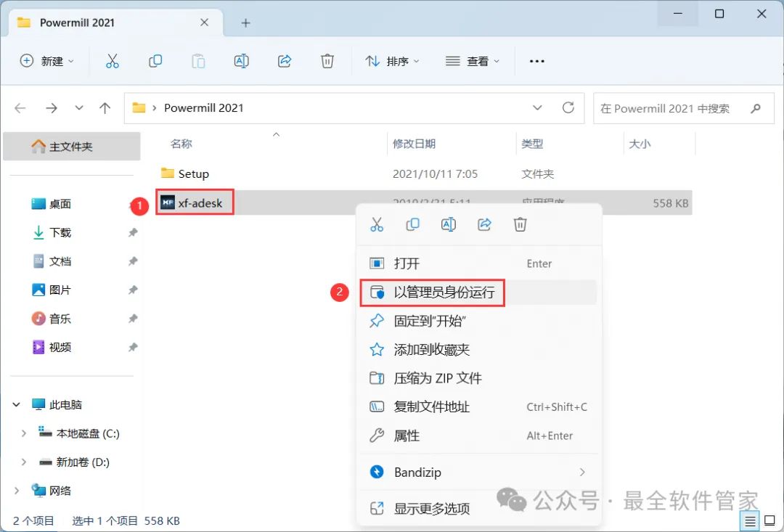The width and height of the screenshot is (784, 532).
Task: Select 添加到收藏夹 in context menu
Action: (x=478, y=350)
